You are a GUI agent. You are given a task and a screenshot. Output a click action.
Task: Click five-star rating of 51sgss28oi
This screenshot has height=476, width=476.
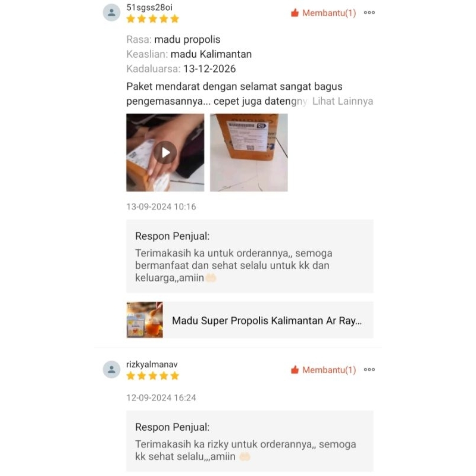[153, 19]
